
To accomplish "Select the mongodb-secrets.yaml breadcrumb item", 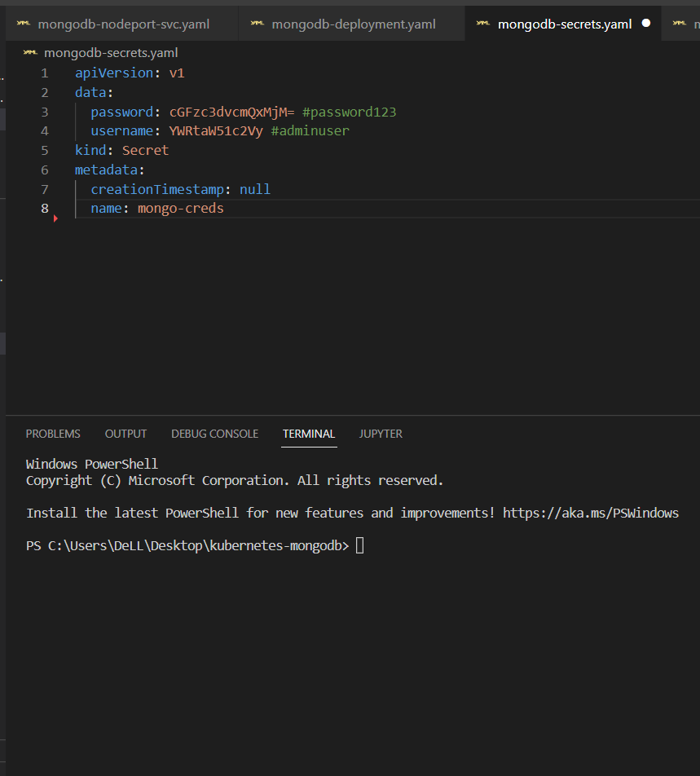I will (111, 53).
